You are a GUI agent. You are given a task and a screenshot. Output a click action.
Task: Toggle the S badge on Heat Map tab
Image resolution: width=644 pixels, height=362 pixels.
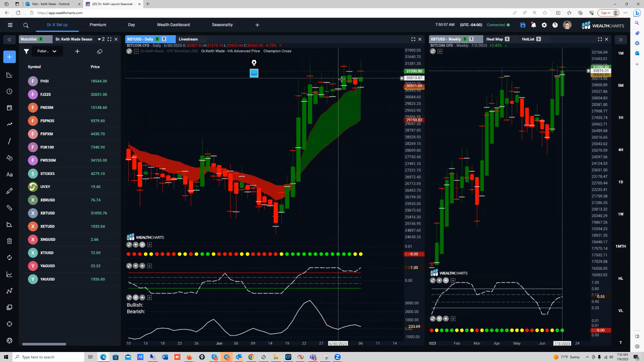tap(507, 39)
